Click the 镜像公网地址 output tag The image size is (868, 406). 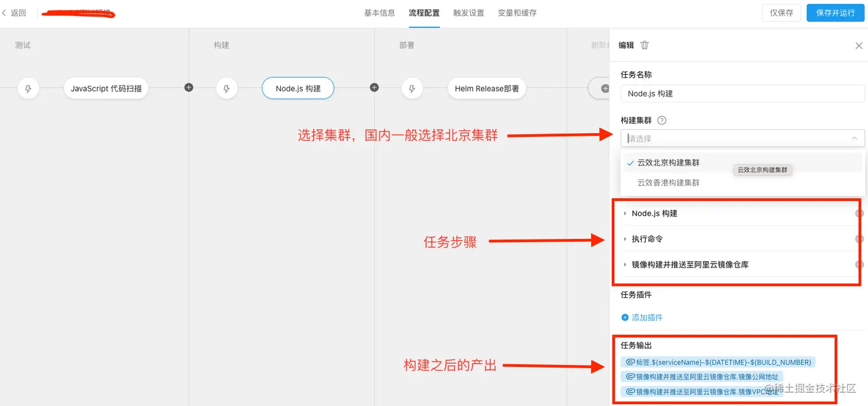[702, 377]
